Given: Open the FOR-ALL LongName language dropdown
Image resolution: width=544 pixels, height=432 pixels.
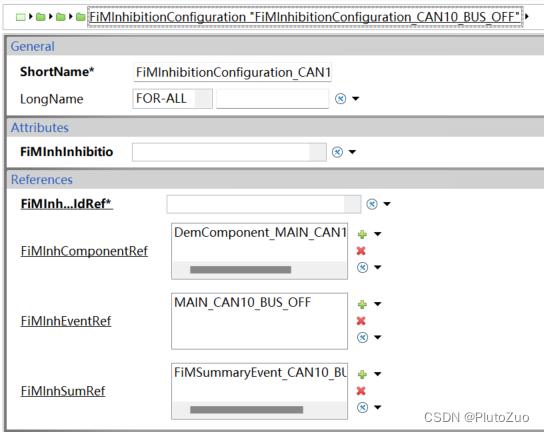Looking at the screenshot, I should point(172,99).
